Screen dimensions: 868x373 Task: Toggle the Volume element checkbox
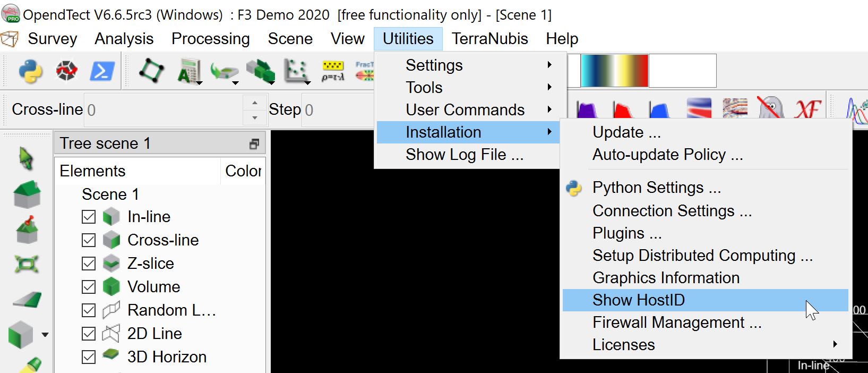click(89, 287)
